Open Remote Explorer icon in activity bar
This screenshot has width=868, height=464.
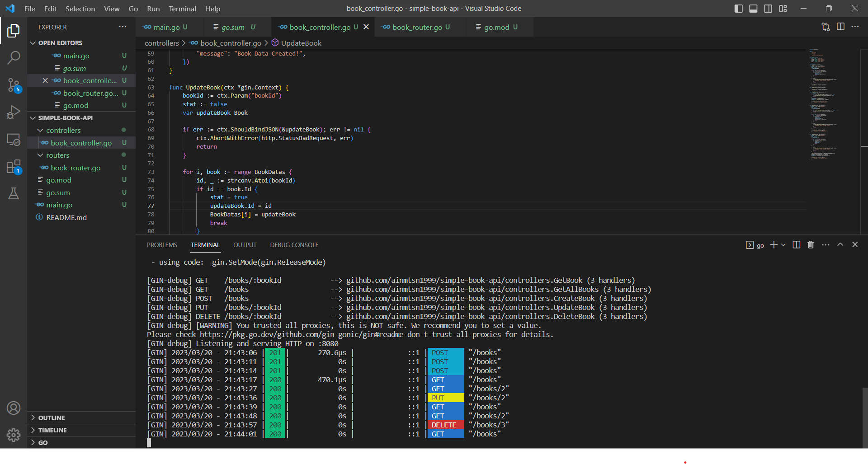point(14,140)
